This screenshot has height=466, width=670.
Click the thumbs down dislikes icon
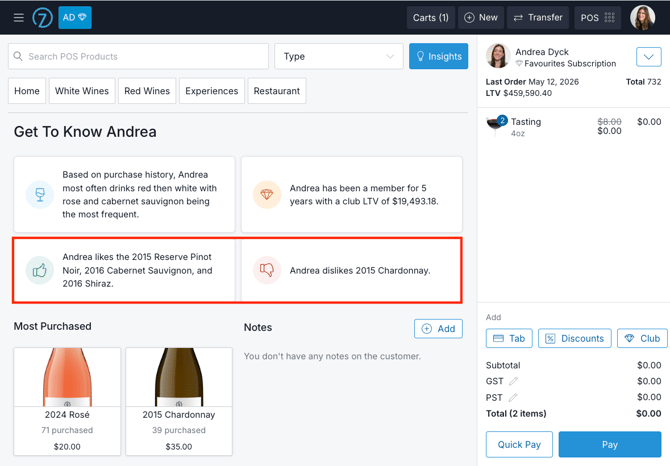point(267,270)
